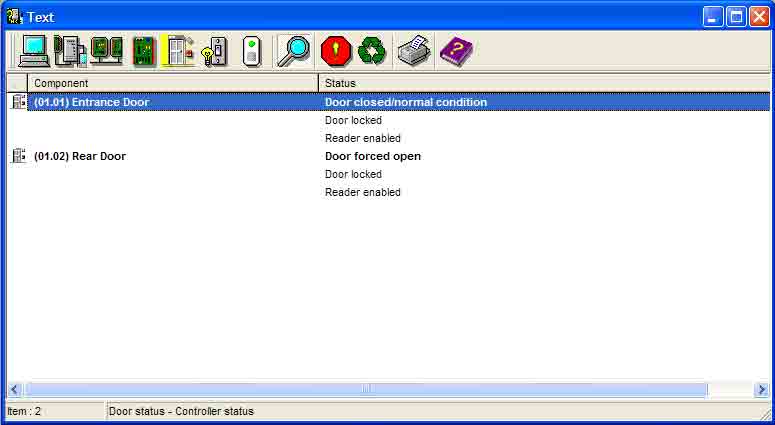The height and width of the screenshot is (425, 775).
Task: Click 'Reader enabled' under Entrance Door
Action: tap(363, 138)
